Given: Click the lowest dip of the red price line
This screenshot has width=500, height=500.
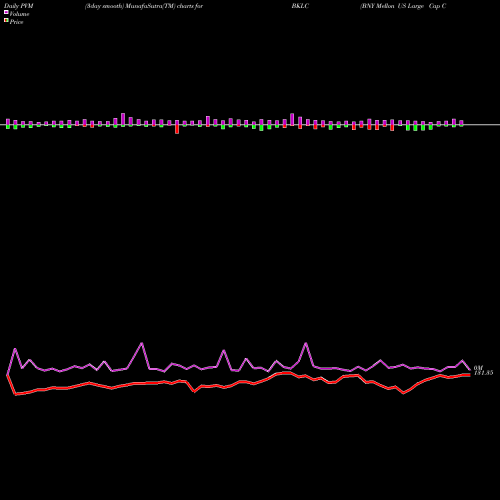Looking at the screenshot, I should pos(15,395).
